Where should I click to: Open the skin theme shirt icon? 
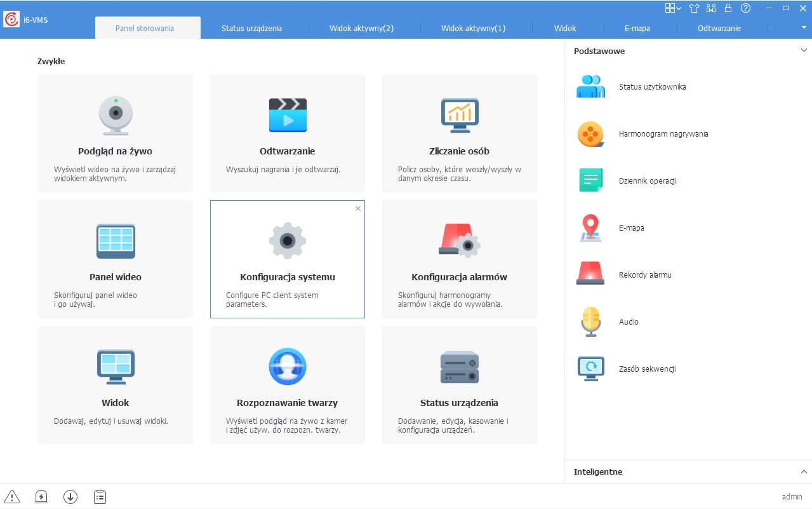(694, 8)
